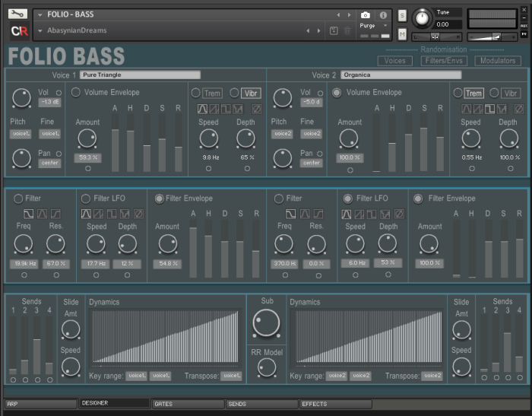This screenshot has height=416, width=532.
Task: Toggle Voice 1 Filter on
Action: [18, 198]
